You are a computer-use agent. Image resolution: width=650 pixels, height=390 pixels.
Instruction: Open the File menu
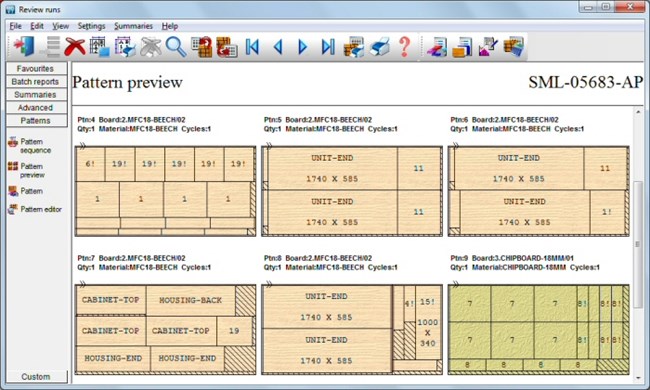click(15, 26)
